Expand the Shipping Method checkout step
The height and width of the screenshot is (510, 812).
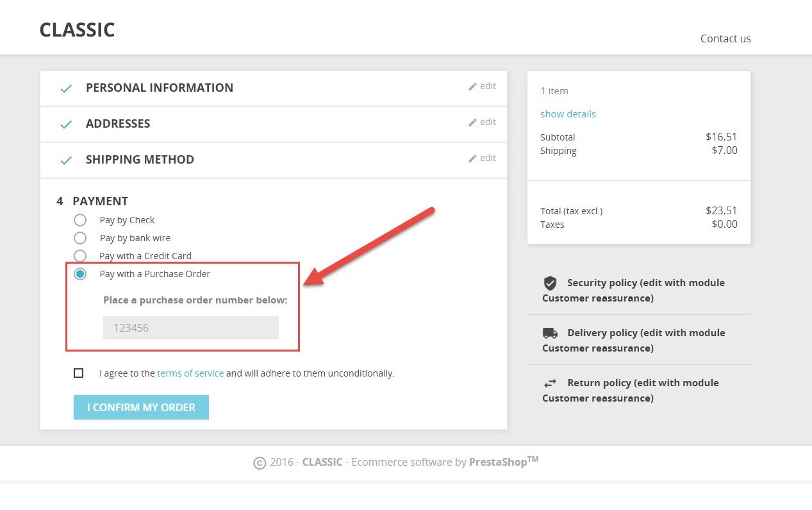274,160
